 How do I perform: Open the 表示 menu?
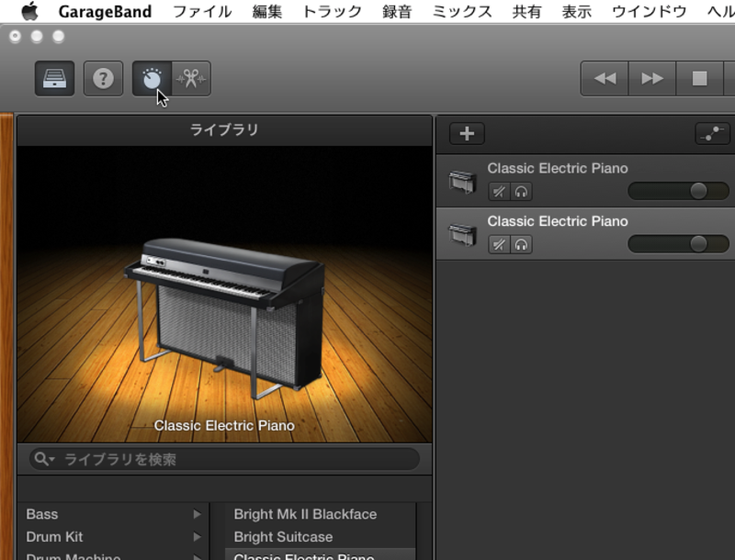coord(577,11)
